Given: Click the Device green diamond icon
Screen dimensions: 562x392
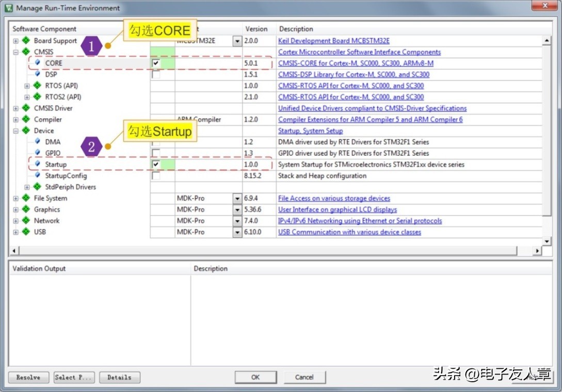Looking at the screenshot, I should [26, 130].
